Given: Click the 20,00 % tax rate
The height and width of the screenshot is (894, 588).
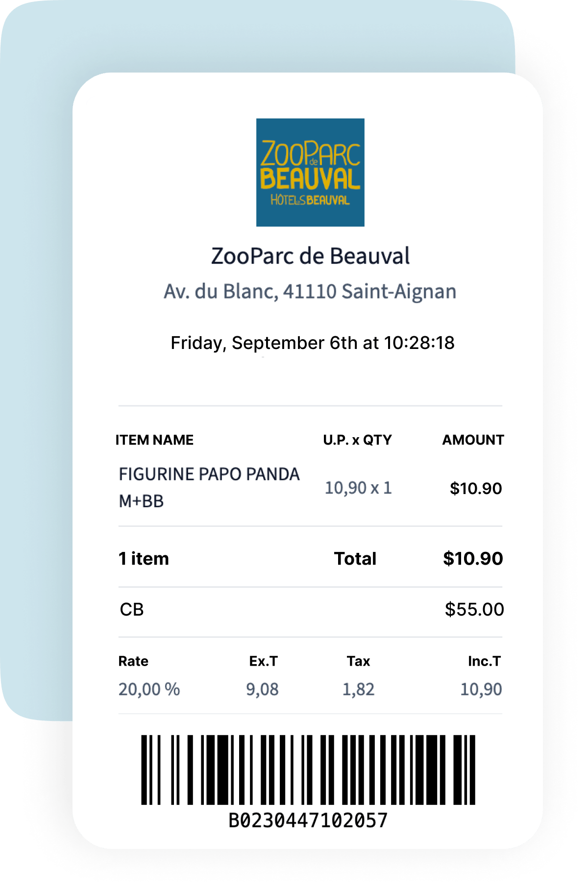Looking at the screenshot, I should click(x=149, y=690).
